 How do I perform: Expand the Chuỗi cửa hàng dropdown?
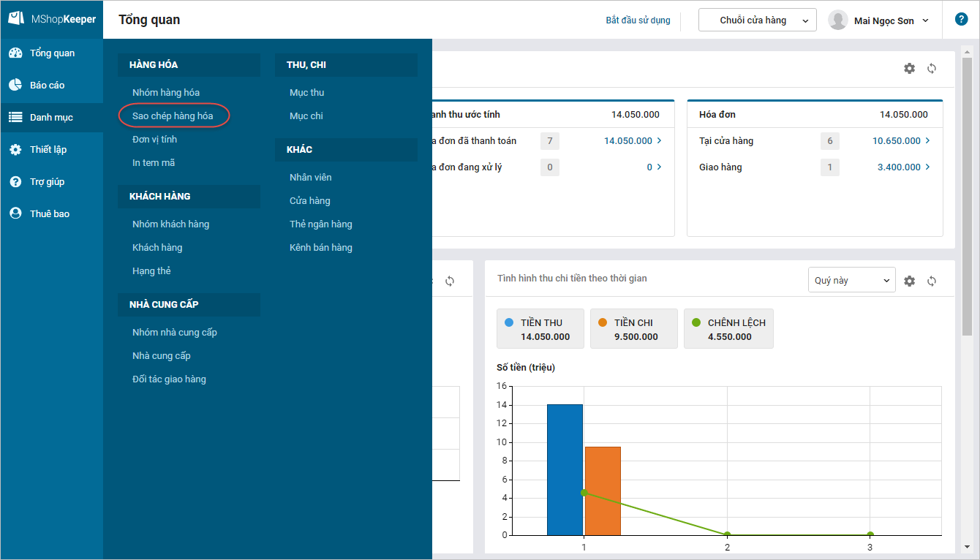tap(757, 20)
